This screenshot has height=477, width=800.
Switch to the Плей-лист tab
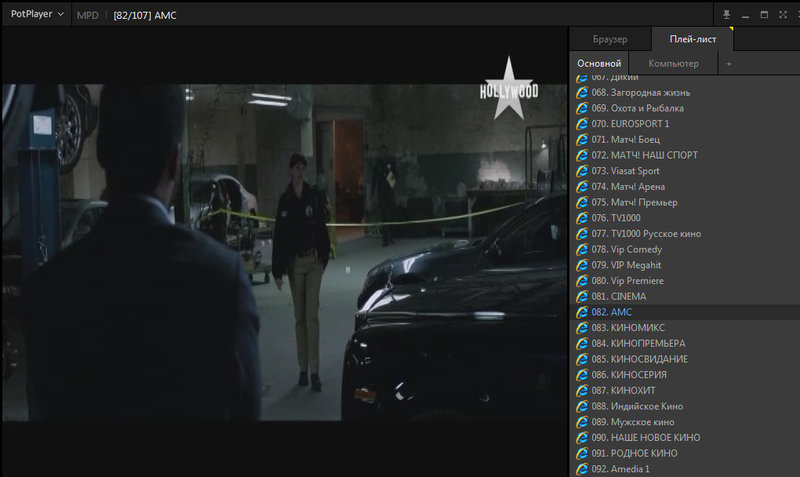(x=692, y=39)
